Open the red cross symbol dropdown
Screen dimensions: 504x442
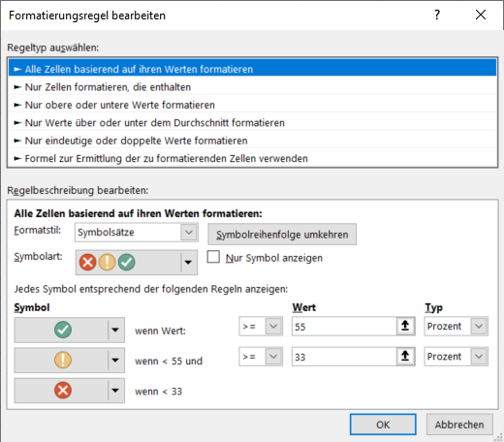tap(115, 391)
